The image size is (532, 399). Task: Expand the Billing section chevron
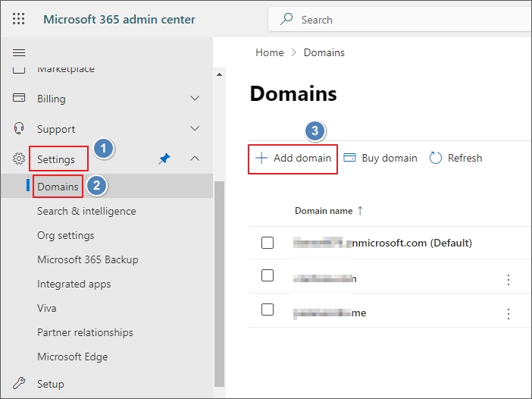coord(195,98)
